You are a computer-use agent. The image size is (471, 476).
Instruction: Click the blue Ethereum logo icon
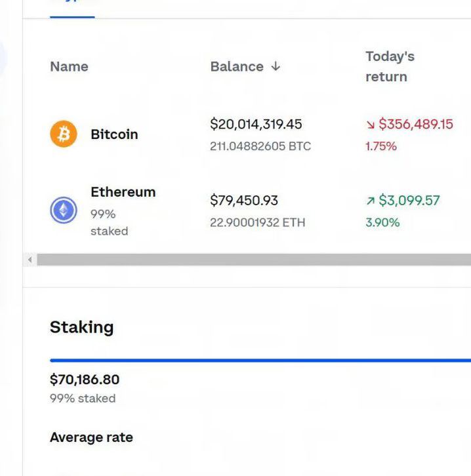[x=64, y=210]
